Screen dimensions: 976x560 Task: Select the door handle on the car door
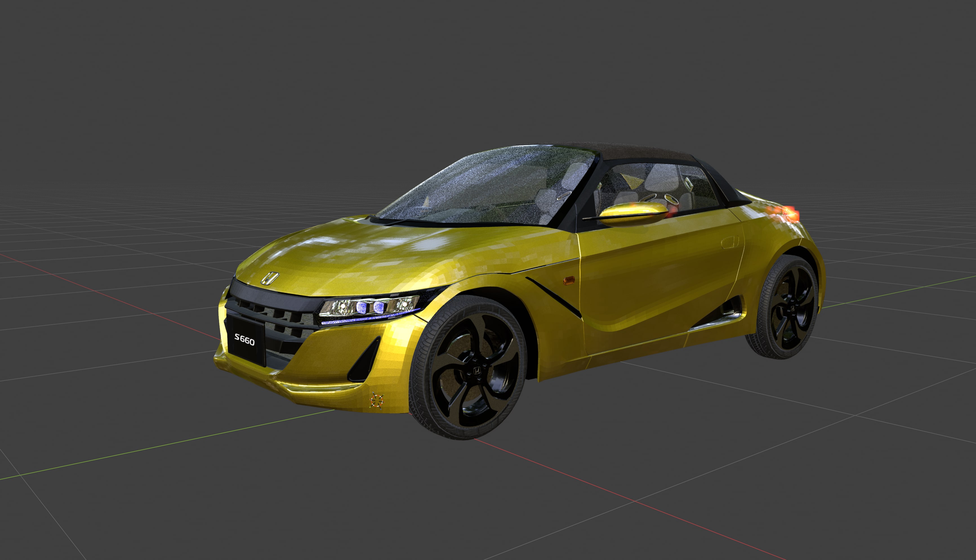tap(730, 242)
